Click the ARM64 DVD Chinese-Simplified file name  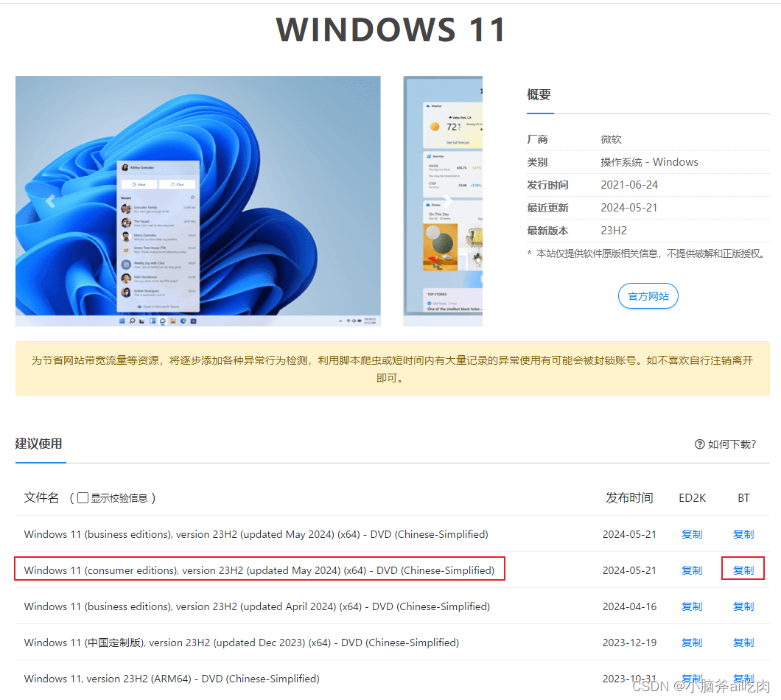click(x=172, y=679)
